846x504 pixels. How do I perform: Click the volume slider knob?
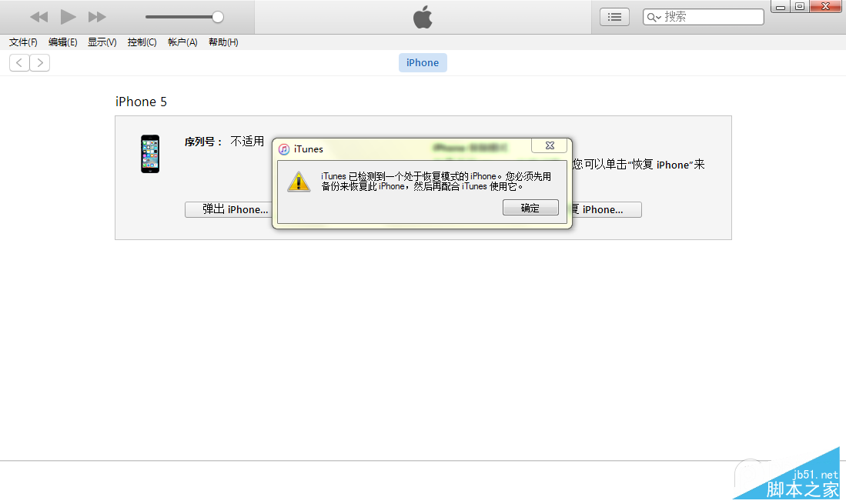coord(217,17)
